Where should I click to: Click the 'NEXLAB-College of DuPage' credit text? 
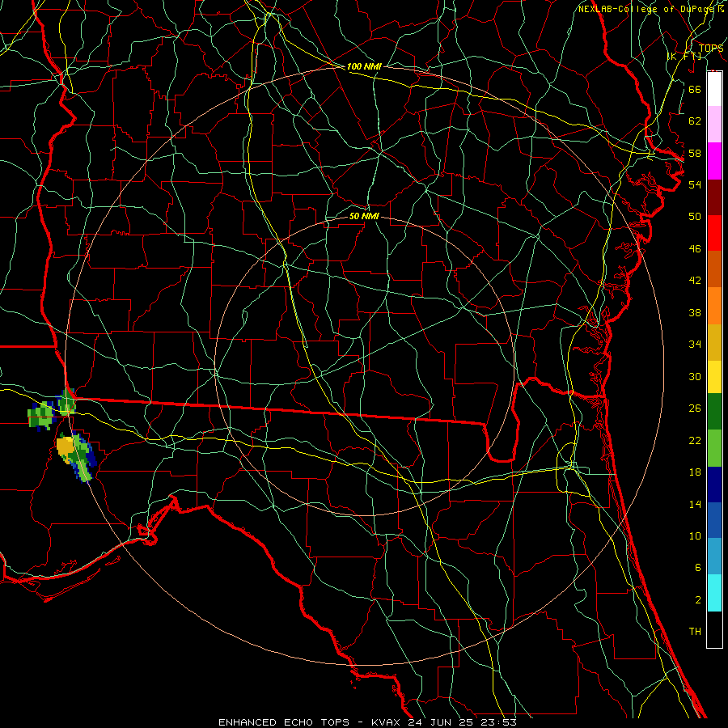click(645, 9)
